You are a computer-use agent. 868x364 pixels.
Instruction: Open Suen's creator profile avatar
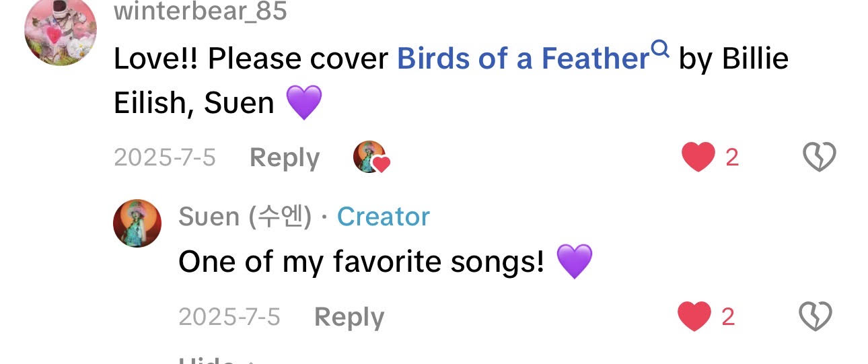coord(137,223)
